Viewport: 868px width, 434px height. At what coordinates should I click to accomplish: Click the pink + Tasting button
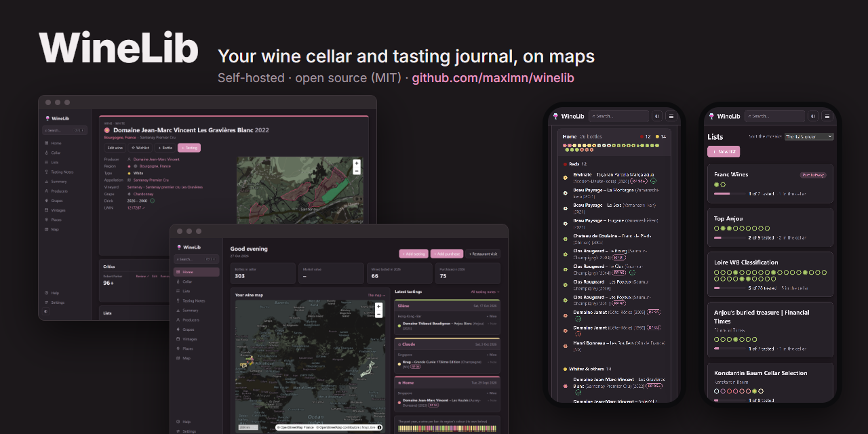pyautogui.click(x=189, y=147)
